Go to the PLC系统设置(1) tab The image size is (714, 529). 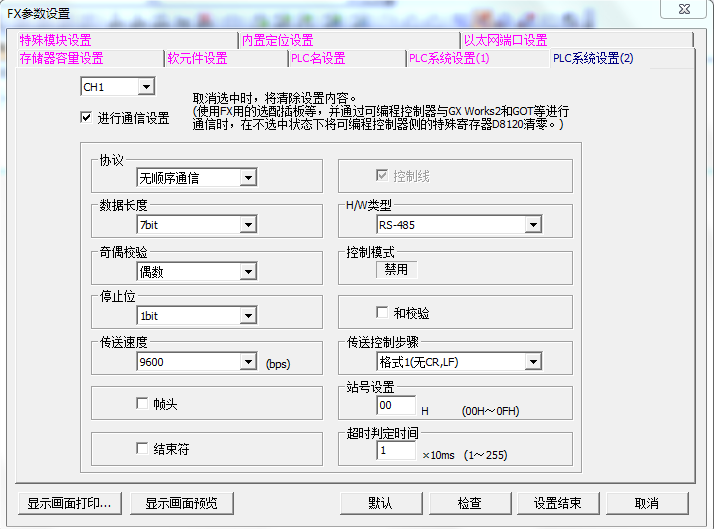pos(449,58)
